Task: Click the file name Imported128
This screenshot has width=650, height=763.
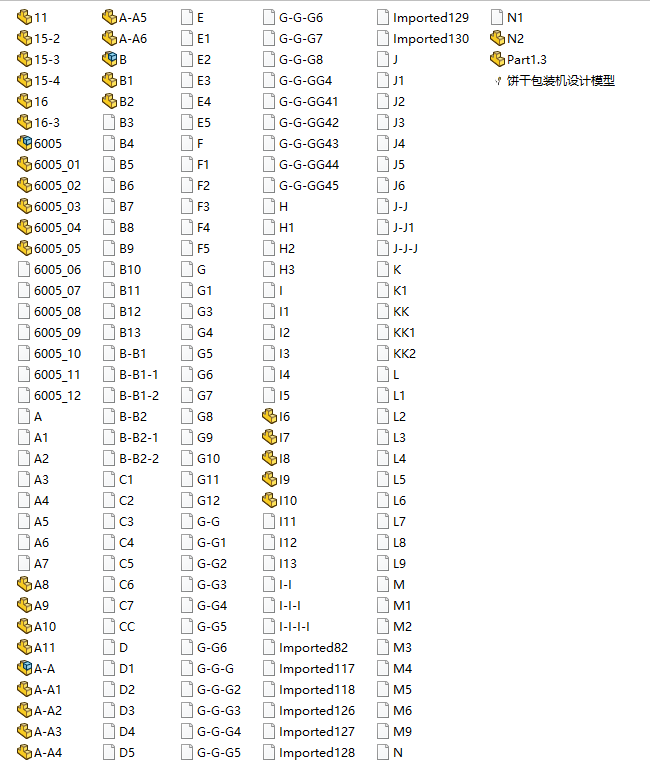Action: tap(317, 753)
